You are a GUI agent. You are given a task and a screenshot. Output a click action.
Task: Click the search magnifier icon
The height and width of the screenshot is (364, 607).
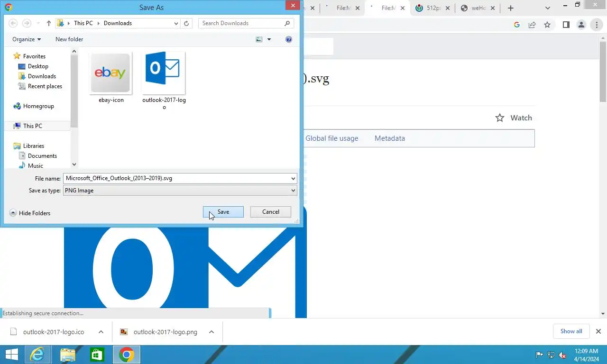coord(287,23)
